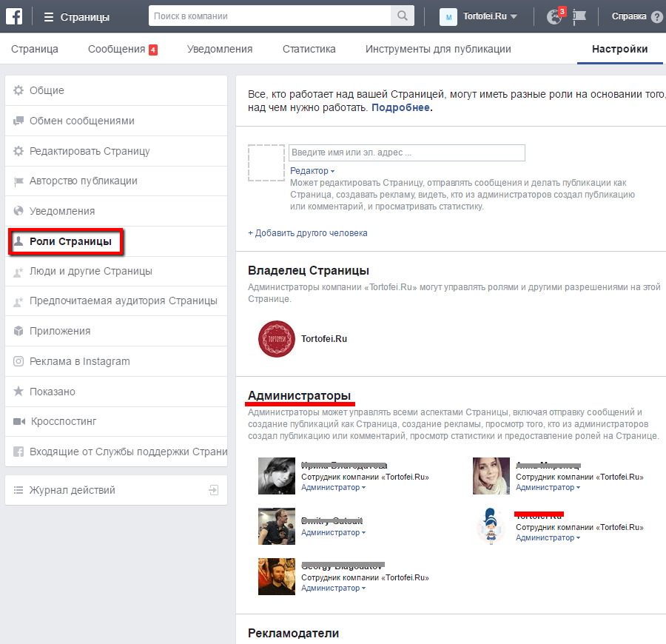666x644 pixels.
Task: Open Журнал действий via its exit arrow icon
Action: pyautogui.click(x=215, y=490)
